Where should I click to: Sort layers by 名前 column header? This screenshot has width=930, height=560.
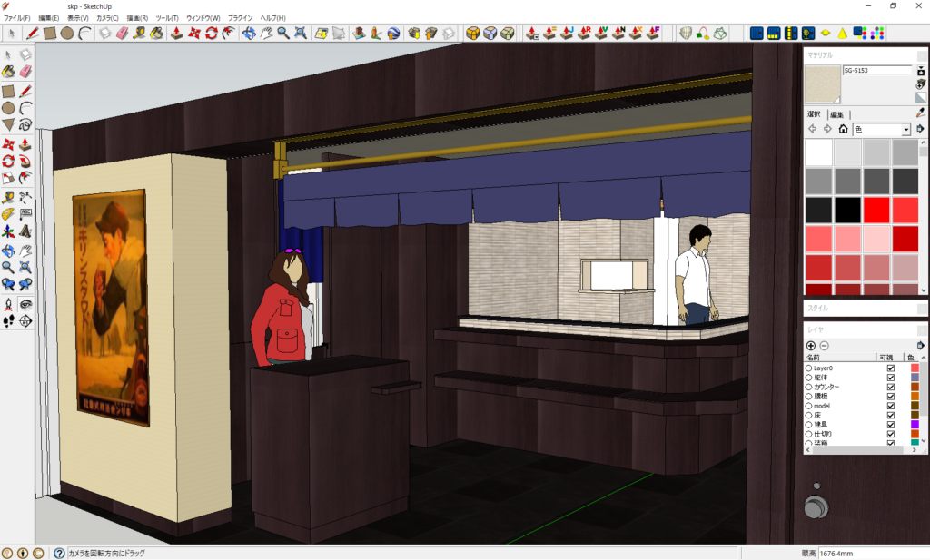[x=839, y=358]
